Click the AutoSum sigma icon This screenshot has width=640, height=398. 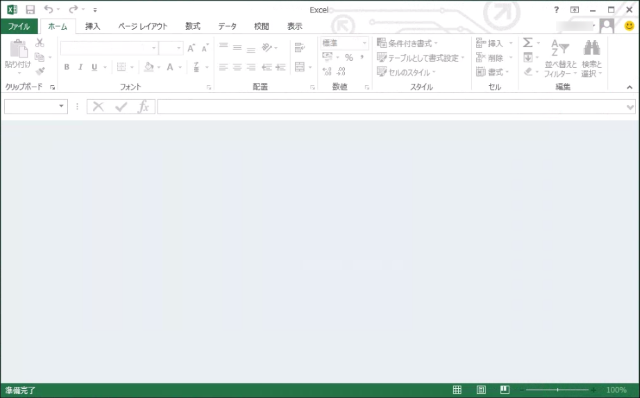pos(528,42)
